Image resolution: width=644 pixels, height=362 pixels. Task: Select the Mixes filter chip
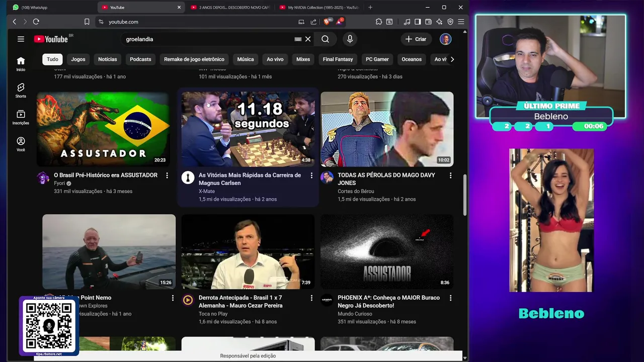303,59
